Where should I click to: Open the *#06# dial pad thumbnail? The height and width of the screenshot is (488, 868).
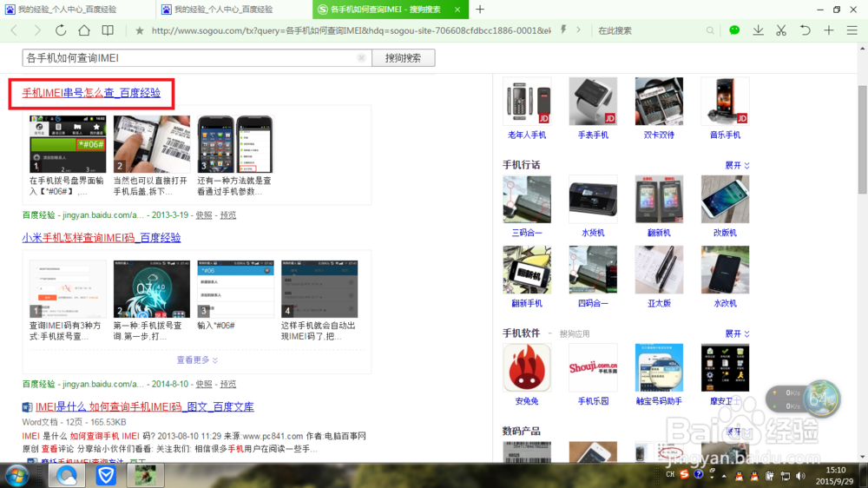(x=68, y=144)
